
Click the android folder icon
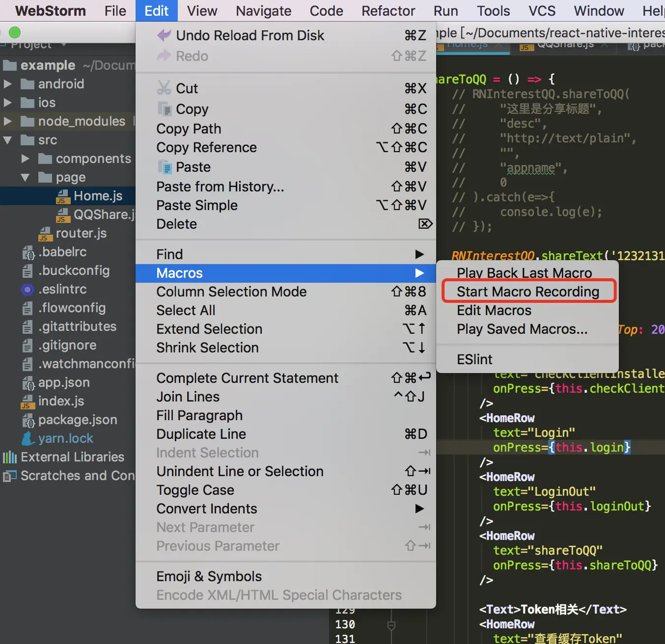point(28,84)
